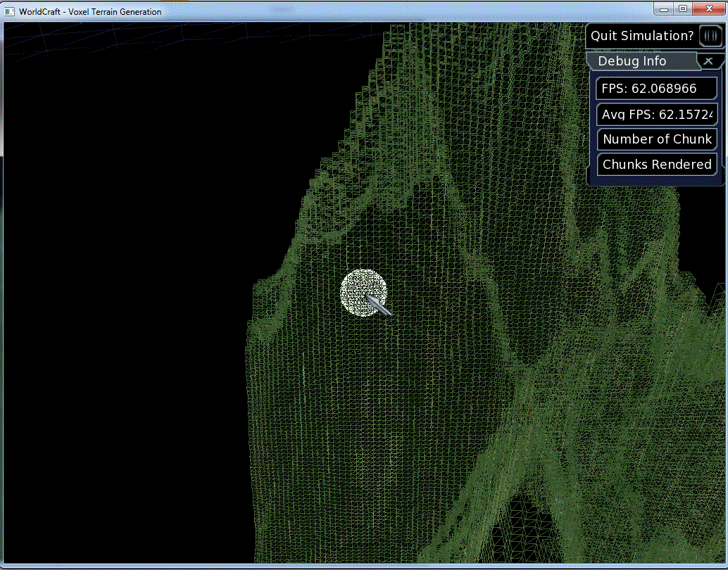Click the X icon on the Debug Info panel

[709, 61]
